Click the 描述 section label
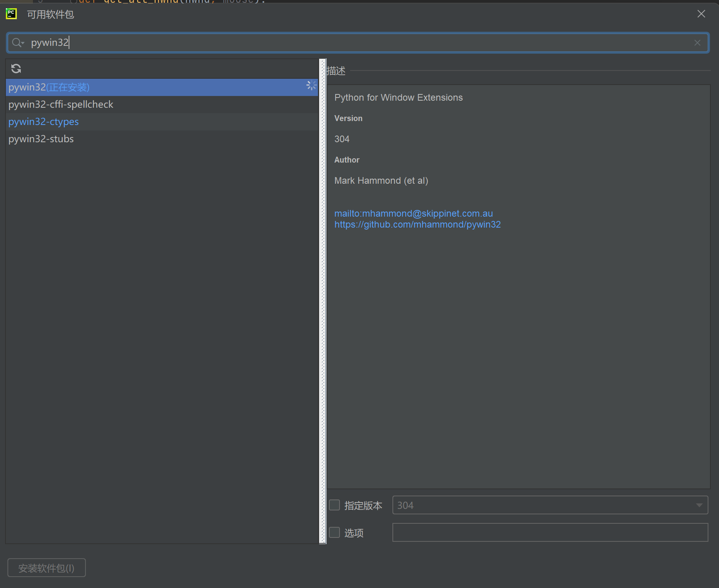The width and height of the screenshot is (719, 588). tap(336, 71)
